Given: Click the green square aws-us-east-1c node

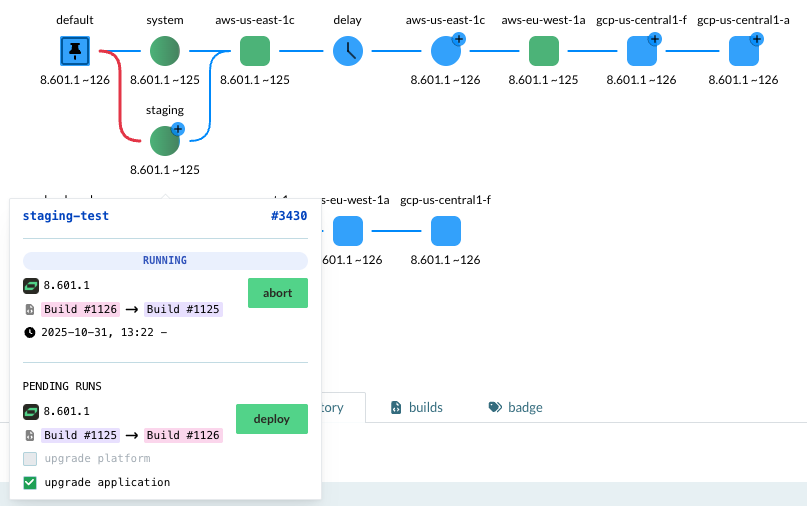Looking at the screenshot, I should coord(255,51).
